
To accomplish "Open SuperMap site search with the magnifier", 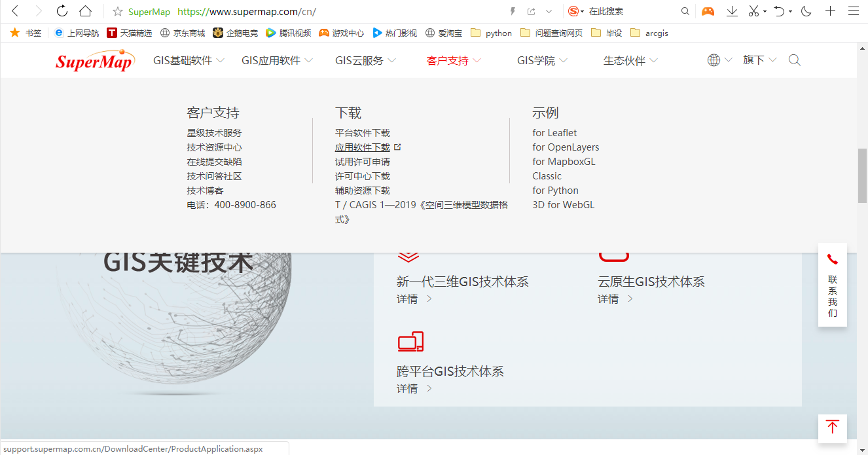I will click(794, 60).
